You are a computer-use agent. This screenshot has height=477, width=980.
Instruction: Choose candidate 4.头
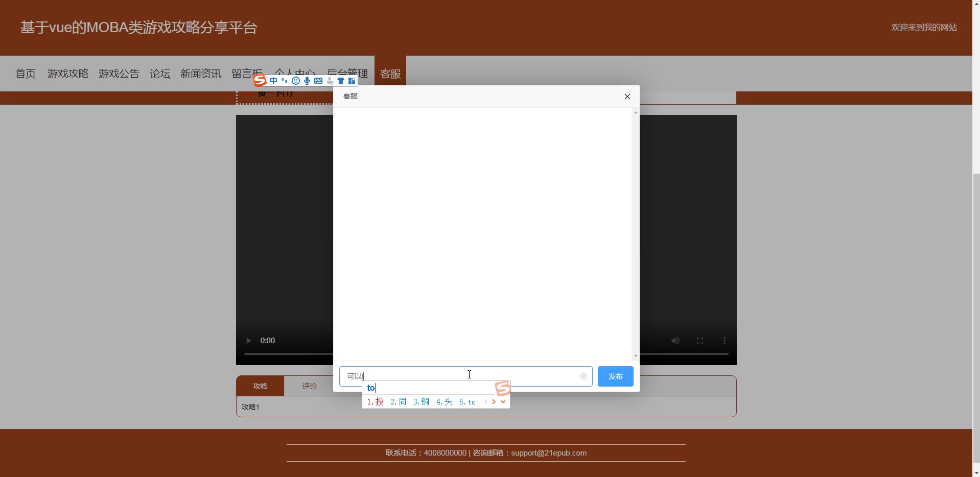(445, 402)
